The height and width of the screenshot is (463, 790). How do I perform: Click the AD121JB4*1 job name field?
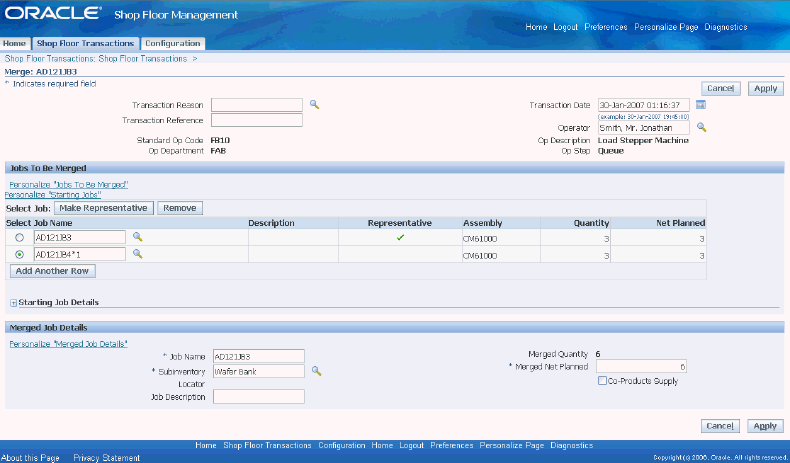(x=80, y=254)
